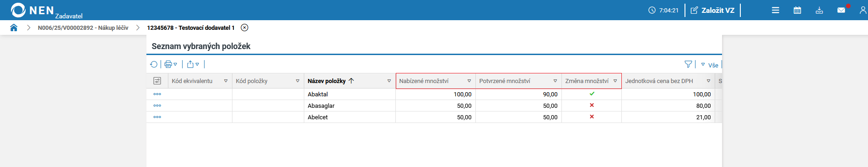Select the Abelcet item name cell
This screenshot has width=868, height=167.
pyautogui.click(x=350, y=117)
